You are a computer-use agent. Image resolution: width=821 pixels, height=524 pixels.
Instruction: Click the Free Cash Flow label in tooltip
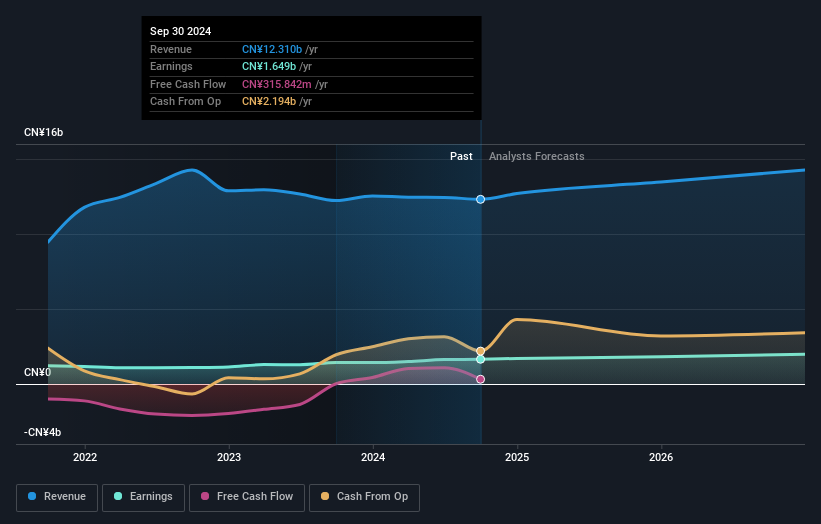tap(188, 84)
